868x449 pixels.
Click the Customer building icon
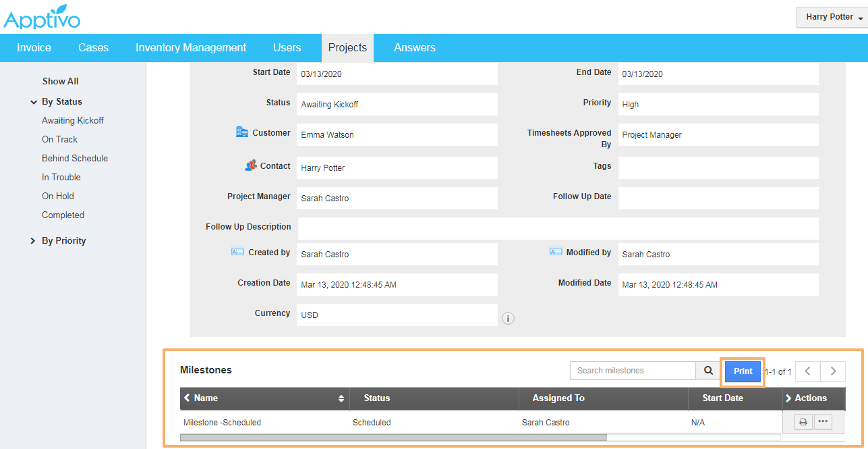(242, 132)
